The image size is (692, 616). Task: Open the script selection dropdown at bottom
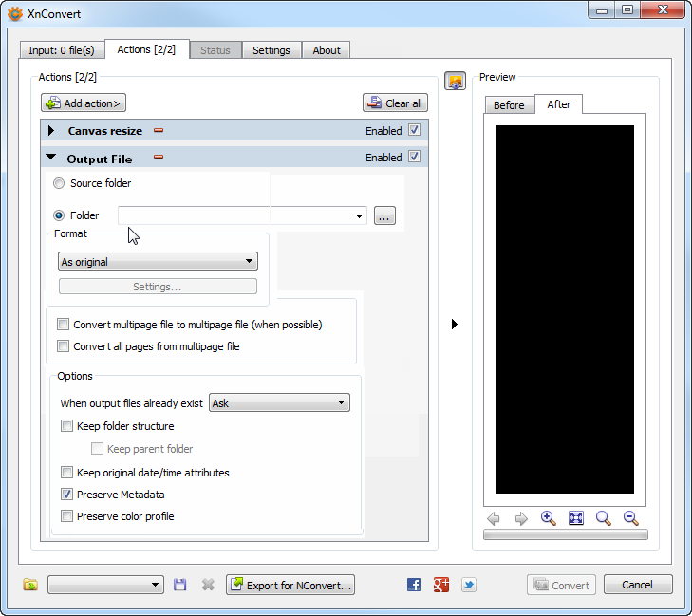[106, 585]
